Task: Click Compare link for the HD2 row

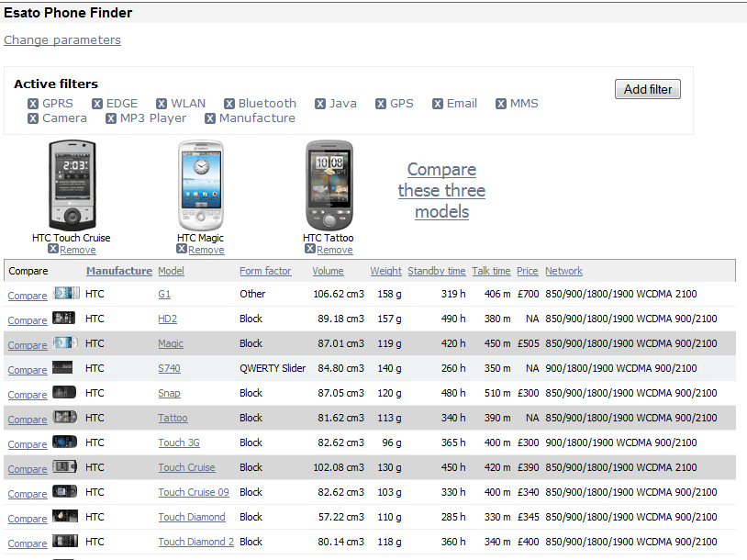Action: [28, 320]
